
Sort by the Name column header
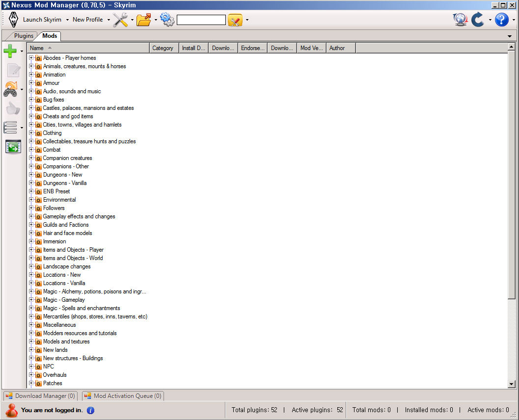[x=88, y=48]
